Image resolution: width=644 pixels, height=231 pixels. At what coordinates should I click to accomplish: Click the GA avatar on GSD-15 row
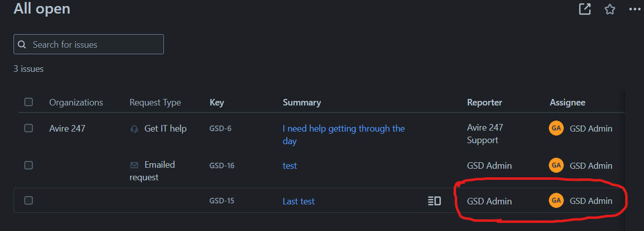pos(556,200)
